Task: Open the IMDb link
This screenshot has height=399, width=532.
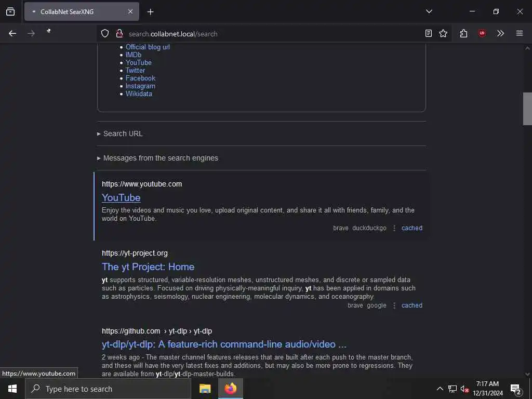Action: click(x=134, y=55)
